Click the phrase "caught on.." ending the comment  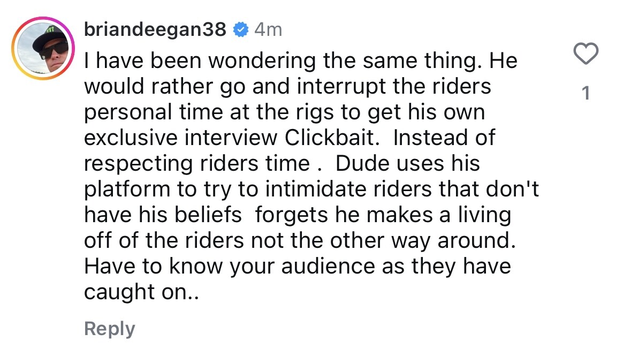pos(141,292)
